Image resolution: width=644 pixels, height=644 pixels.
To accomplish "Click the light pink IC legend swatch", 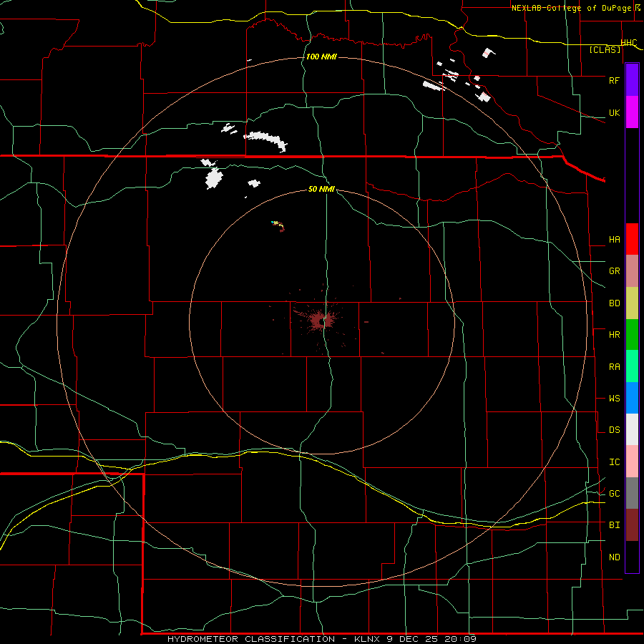I will click(632, 462).
